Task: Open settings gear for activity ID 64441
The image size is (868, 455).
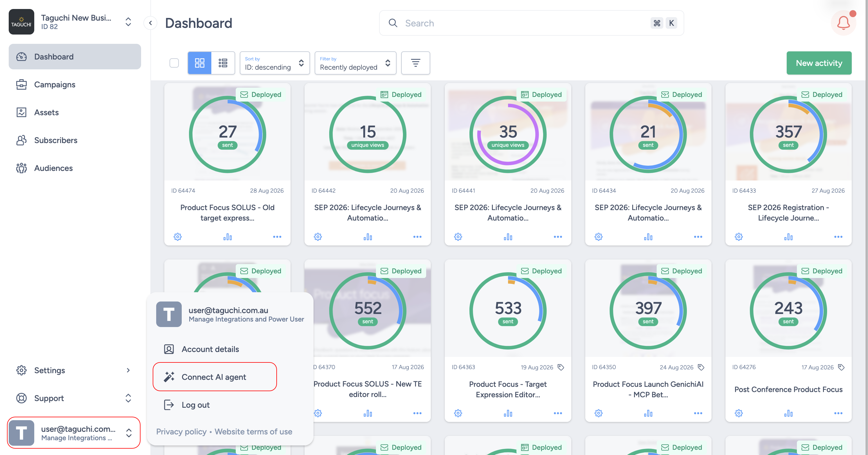Action: click(458, 237)
